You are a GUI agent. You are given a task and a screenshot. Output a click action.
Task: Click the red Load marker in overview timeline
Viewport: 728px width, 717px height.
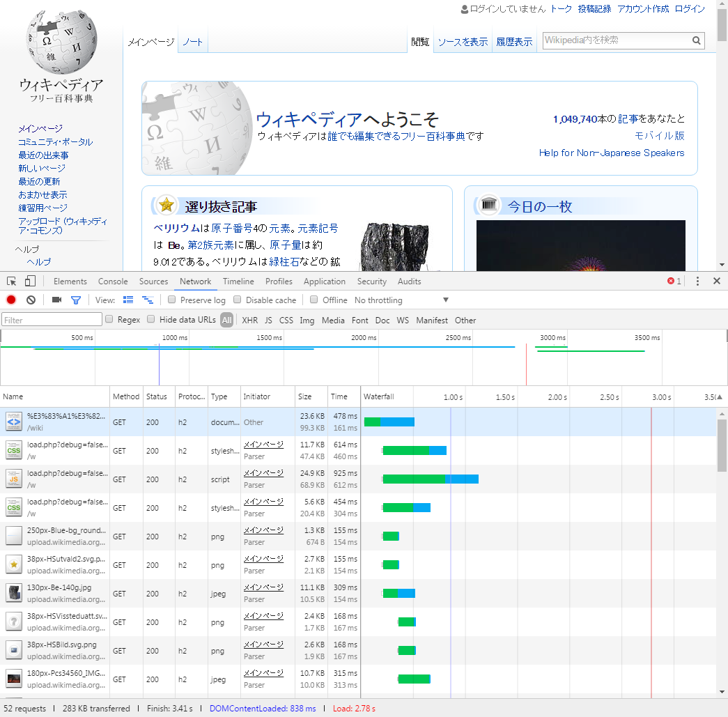coord(526,364)
